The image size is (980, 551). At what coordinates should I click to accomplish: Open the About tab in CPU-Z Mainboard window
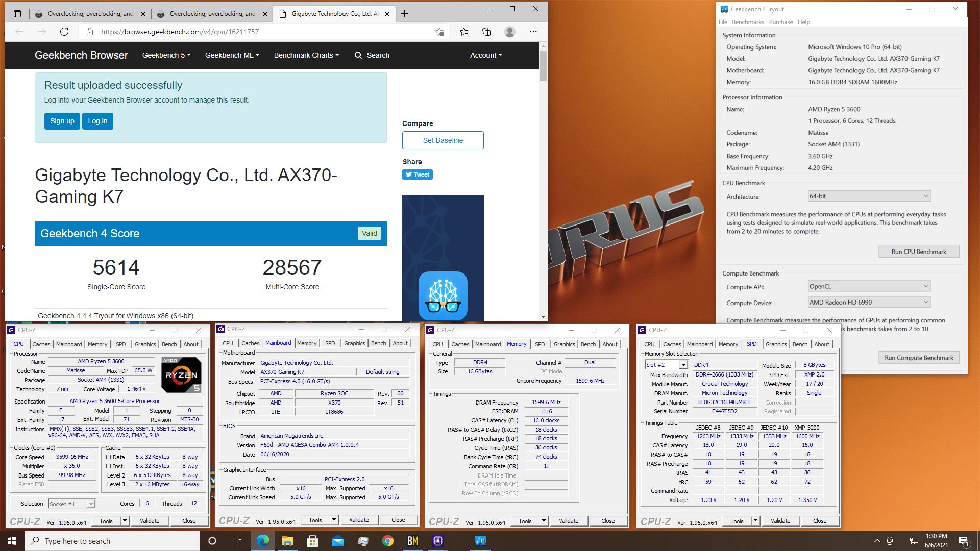tap(400, 343)
